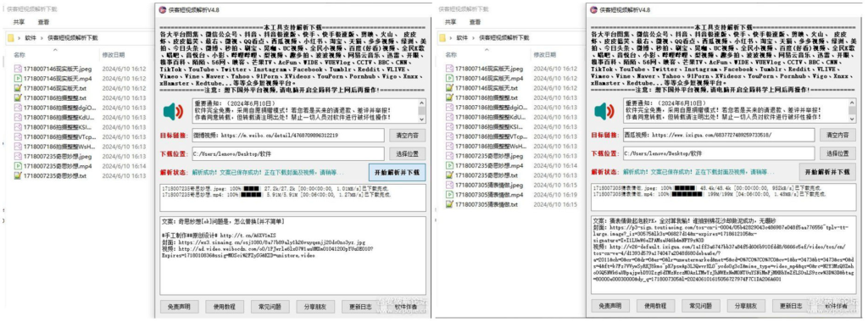Click the download path field in the Xigua-link window
The image size is (868, 322).
[x=719, y=154]
